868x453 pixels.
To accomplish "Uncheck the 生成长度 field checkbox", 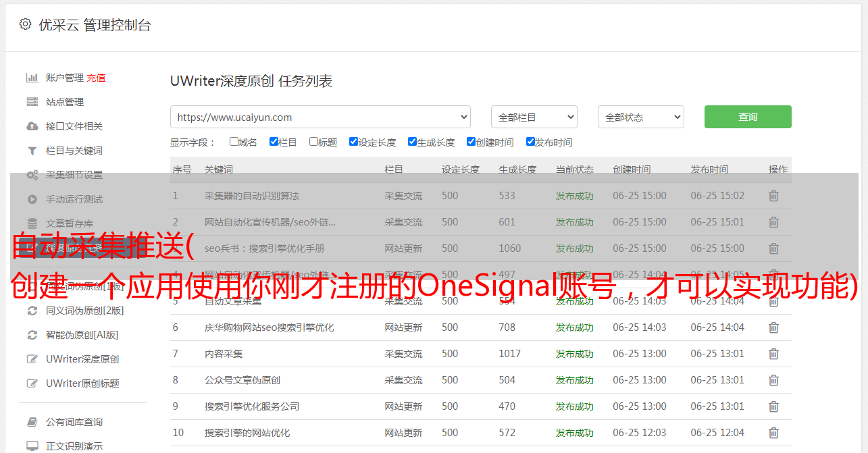I will click(x=412, y=142).
